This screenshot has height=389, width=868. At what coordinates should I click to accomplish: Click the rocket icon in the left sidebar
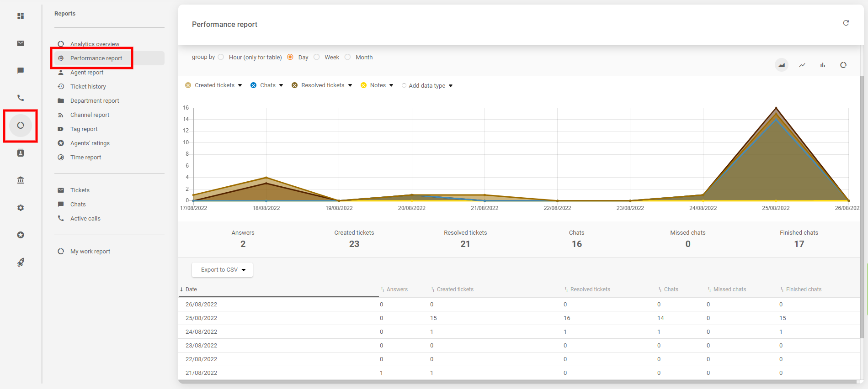pyautogui.click(x=21, y=263)
